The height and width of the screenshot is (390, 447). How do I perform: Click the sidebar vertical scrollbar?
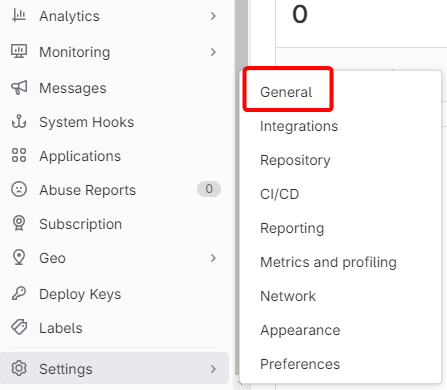coord(241,187)
